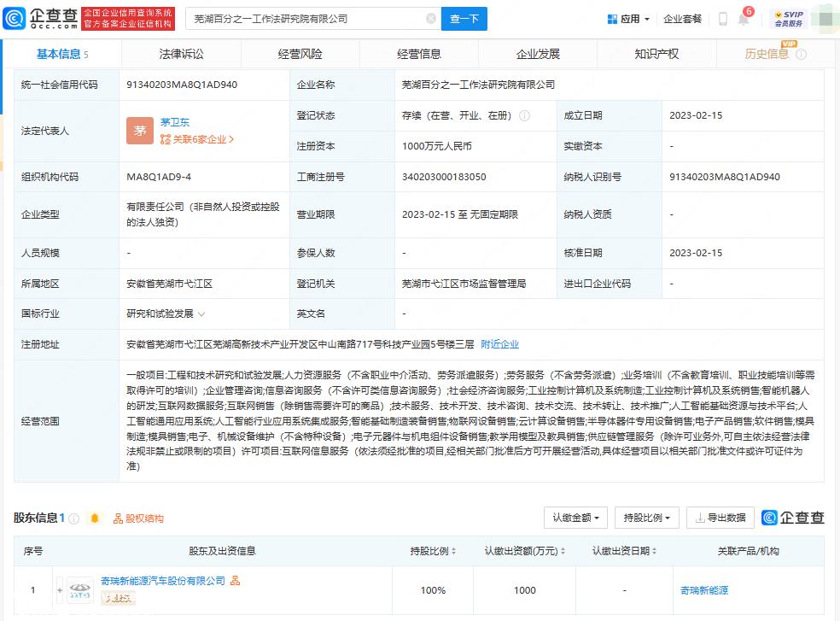Open legal representative 茅卫东 profile
This screenshot has width=840, height=621.
[175, 122]
